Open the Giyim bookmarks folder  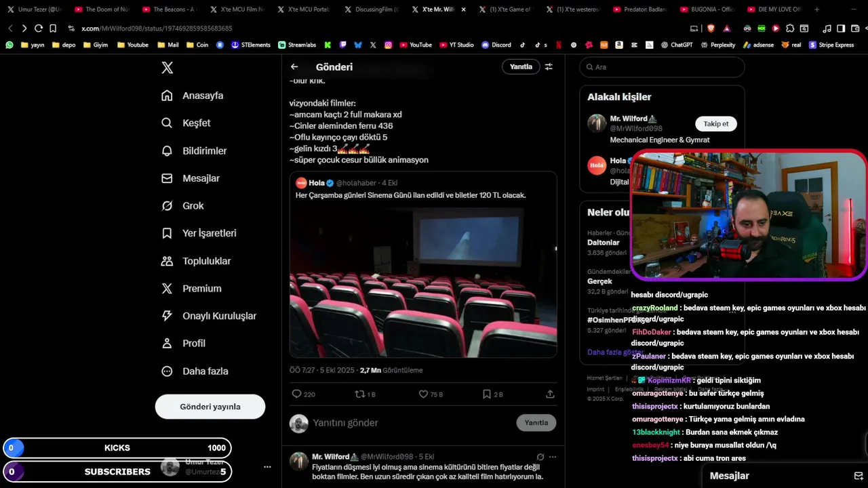point(96,45)
